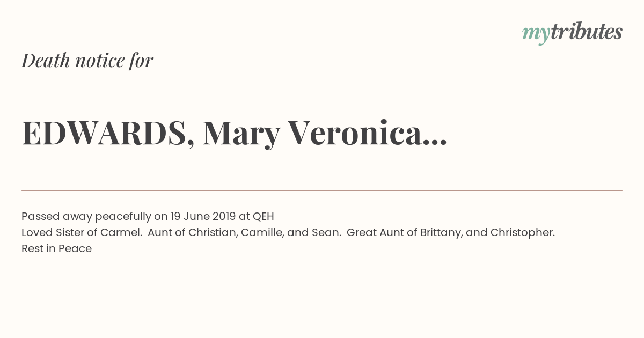Screen dimensions: 644x338
Task: Select the "Rest in Peace" line
Action: pyautogui.click(x=56, y=248)
